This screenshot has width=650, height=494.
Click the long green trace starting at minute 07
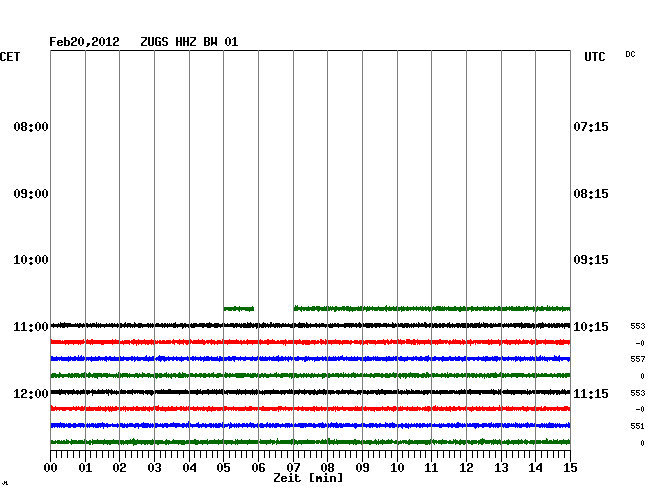coord(432,308)
